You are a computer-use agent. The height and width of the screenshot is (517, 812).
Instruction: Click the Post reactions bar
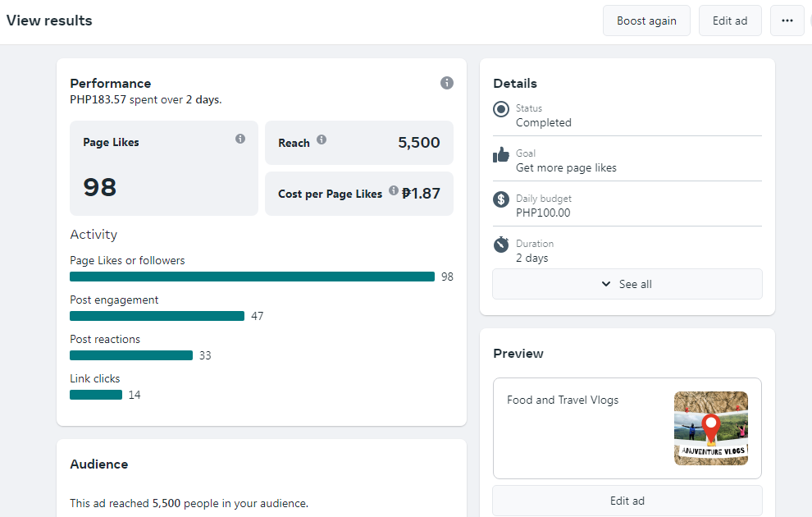(131, 355)
